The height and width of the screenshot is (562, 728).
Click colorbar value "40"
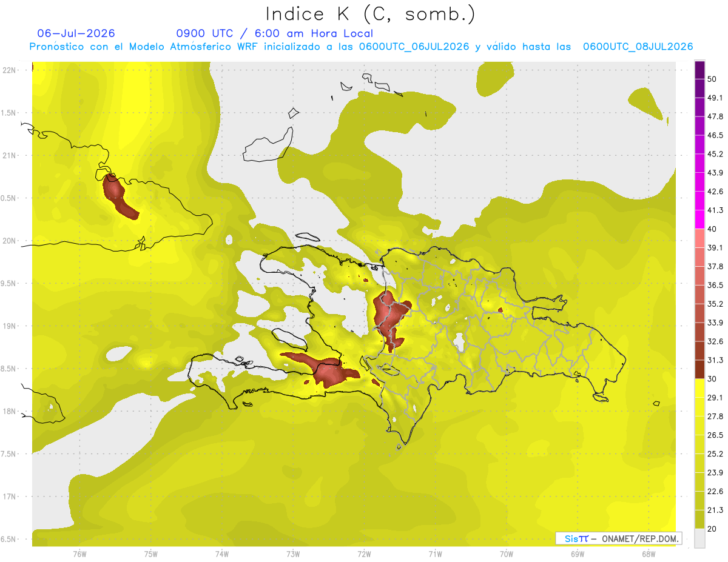(712, 229)
